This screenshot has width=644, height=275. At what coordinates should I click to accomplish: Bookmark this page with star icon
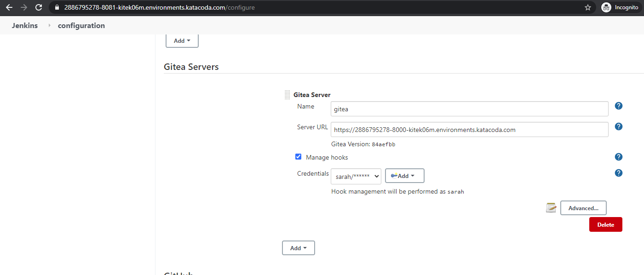point(587,7)
